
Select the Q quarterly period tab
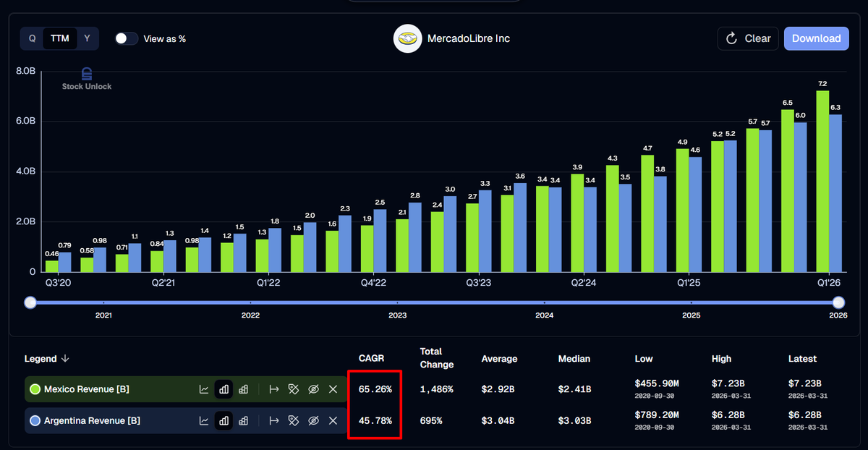32,38
